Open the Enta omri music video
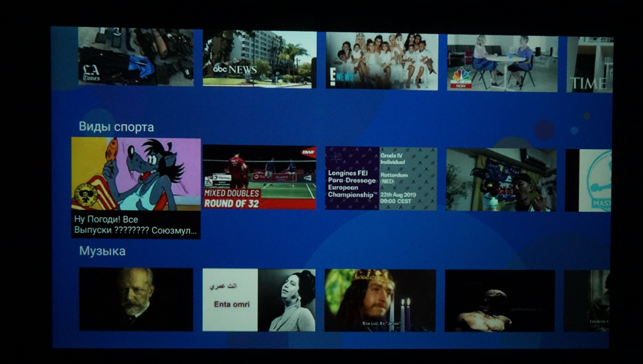This screenshot has height=364, width=643. [259, 300]
